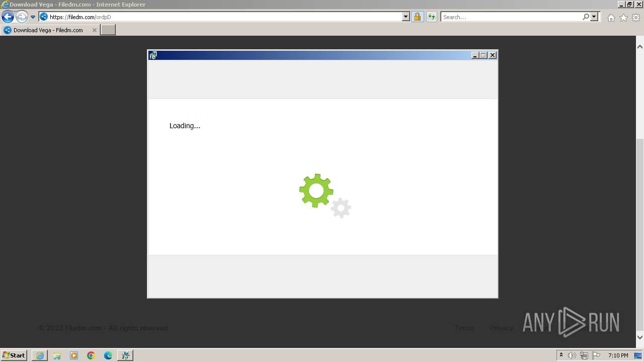Open a new blank tab
This screenshot has height=362, width=644.
point(108,30)
